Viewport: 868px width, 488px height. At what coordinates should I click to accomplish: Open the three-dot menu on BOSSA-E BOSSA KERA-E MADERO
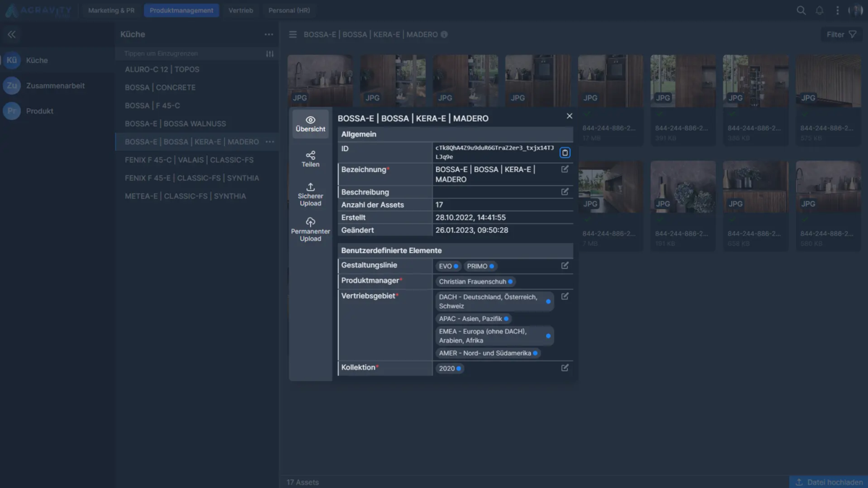pos(269,142)
